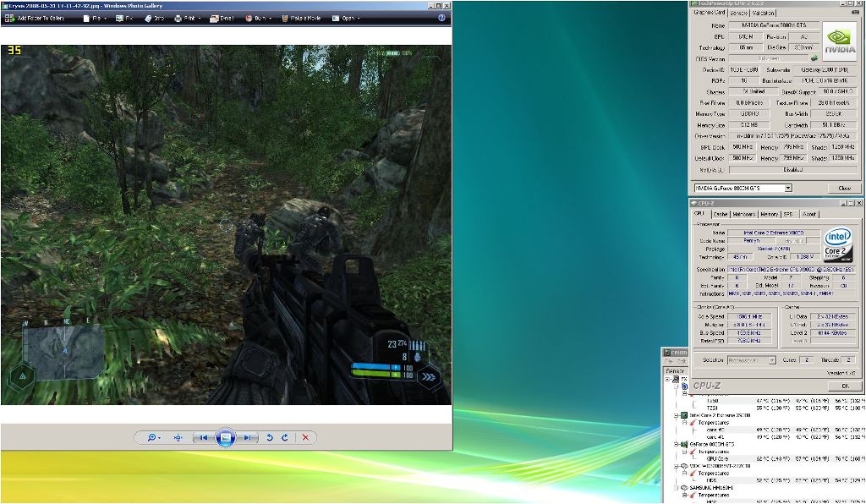The width and height of the screenshot is (866, 504).
Task: Click the Intel Core 2 logo in CPU-Z
Action: pyautogui.click(x=839, y=245)
